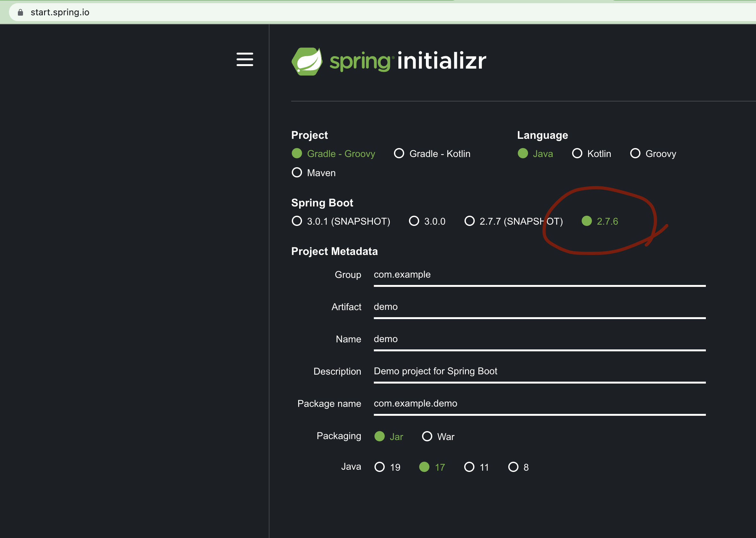Viewport: 756px width, 538px height.
Task: Click the Java label in metadata
Action: 351,467
